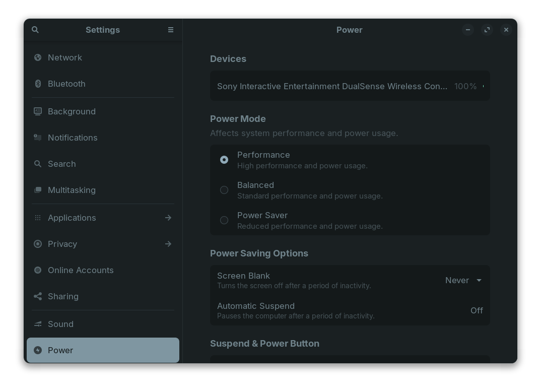541x392 pixels.
Task: Click the Sound icon in sidebar
Action: [x=38, y=324]
